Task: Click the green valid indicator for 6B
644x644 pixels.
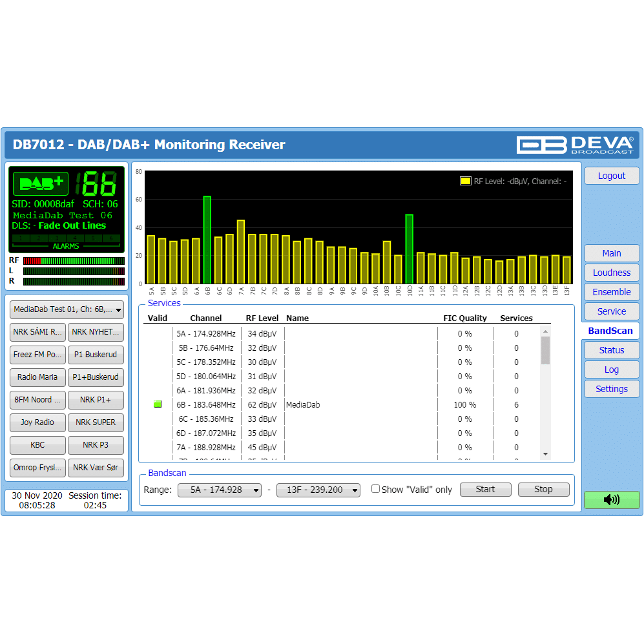Action: [158, 404]
